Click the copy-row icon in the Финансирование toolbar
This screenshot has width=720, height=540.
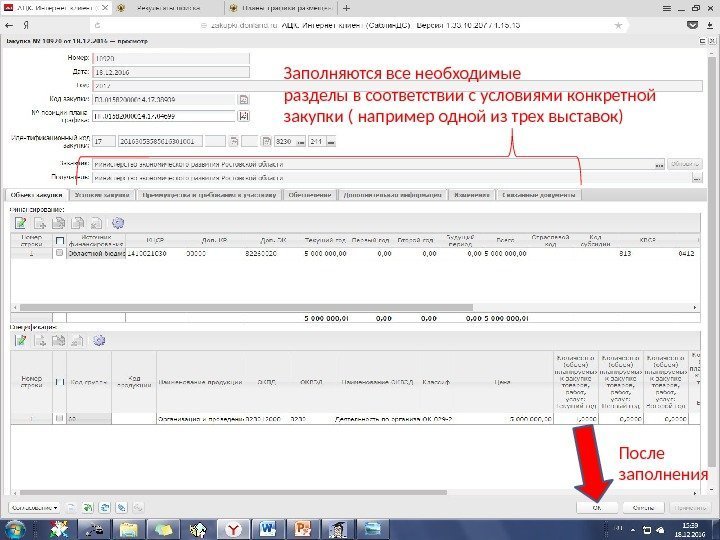[58, 224]
